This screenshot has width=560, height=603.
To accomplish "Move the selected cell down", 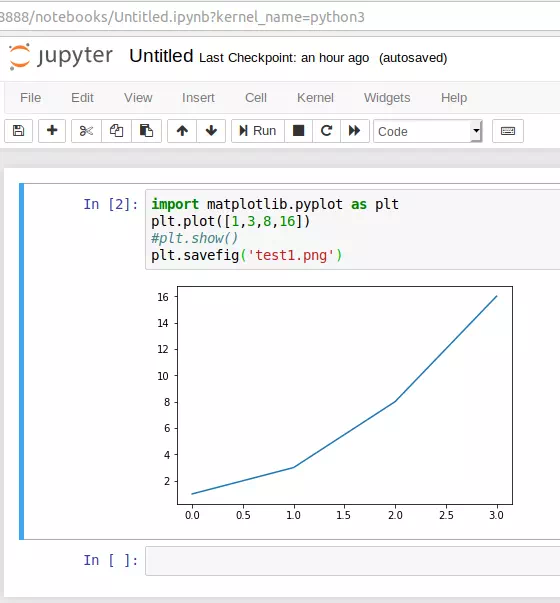I will (211, 131).
